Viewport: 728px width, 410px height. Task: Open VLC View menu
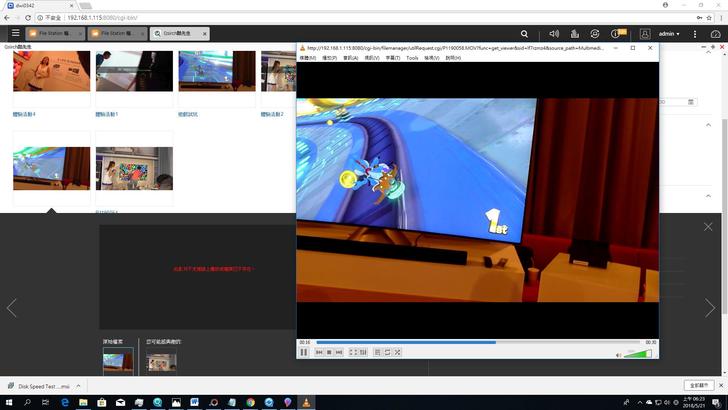tap(431, 58)
